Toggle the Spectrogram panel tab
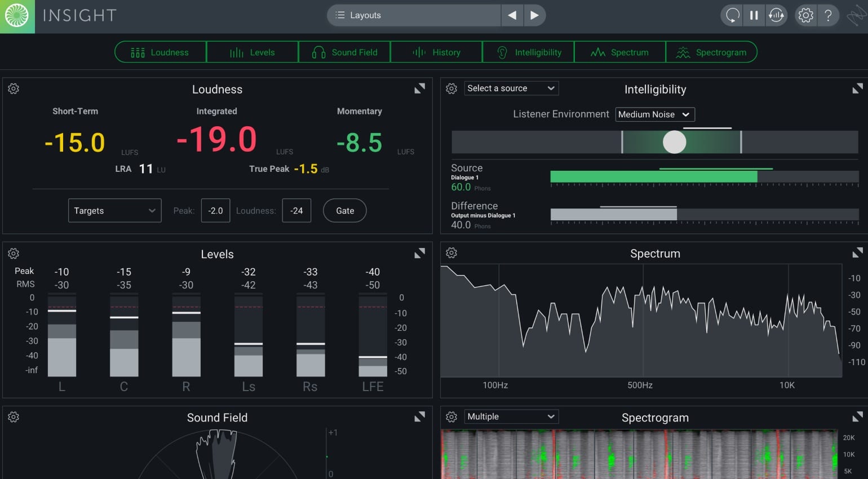 coord(711,52)
